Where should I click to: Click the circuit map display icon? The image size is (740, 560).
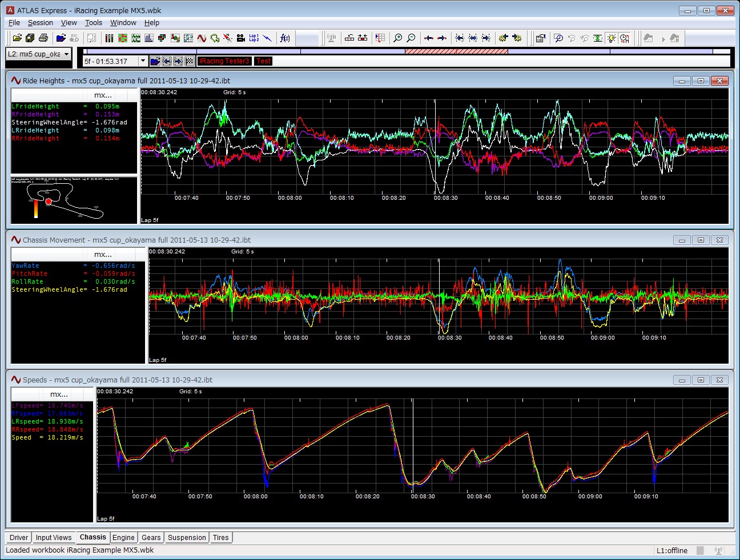click(215, 38)
